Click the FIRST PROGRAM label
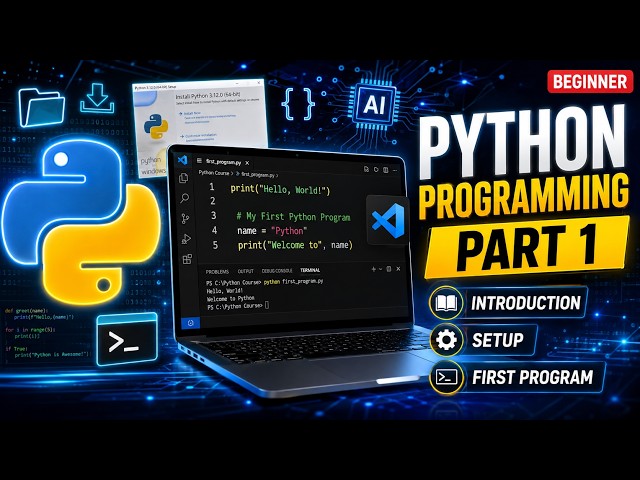 (x=532, y=377)
